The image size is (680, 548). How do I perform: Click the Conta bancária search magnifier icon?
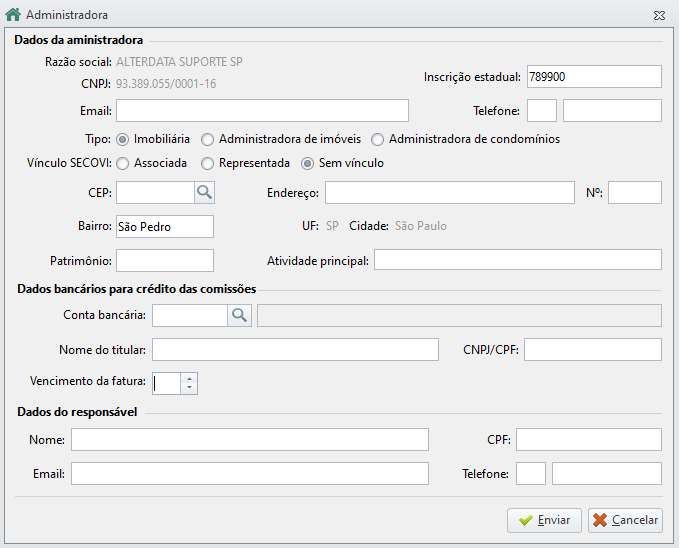point(239,315)
